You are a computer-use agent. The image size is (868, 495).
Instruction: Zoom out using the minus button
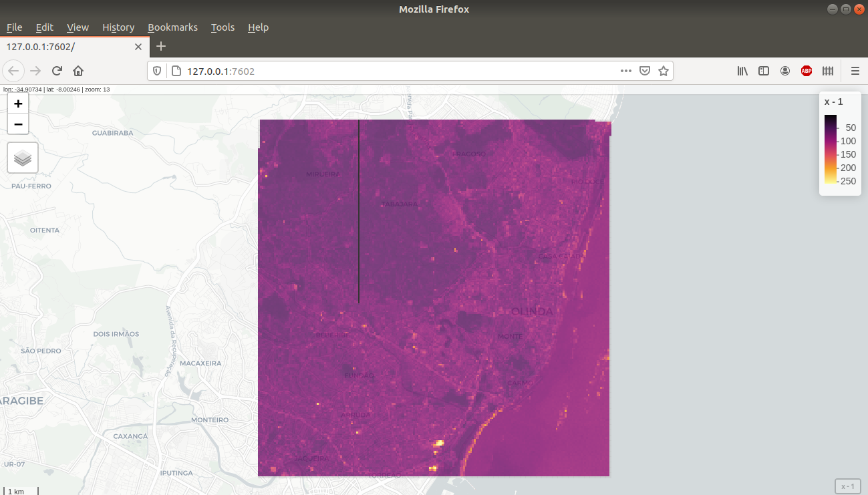[17, 124]
